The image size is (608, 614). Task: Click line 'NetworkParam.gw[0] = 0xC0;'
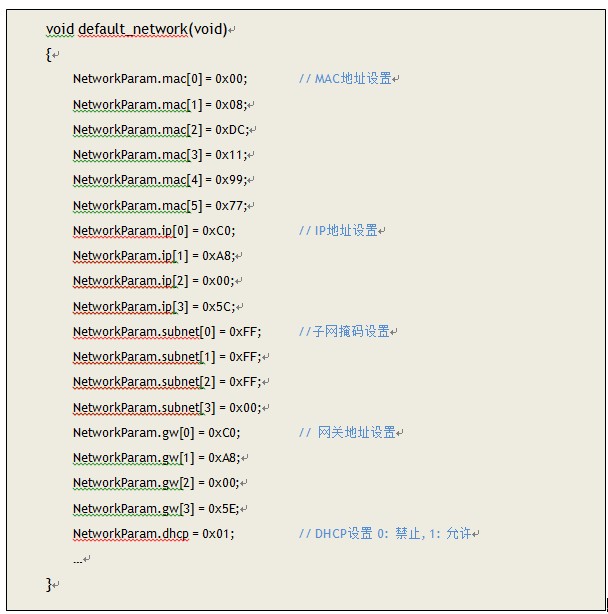157,433
